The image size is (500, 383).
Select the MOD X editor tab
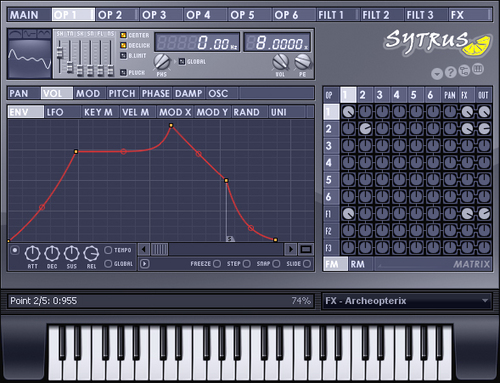175,112
